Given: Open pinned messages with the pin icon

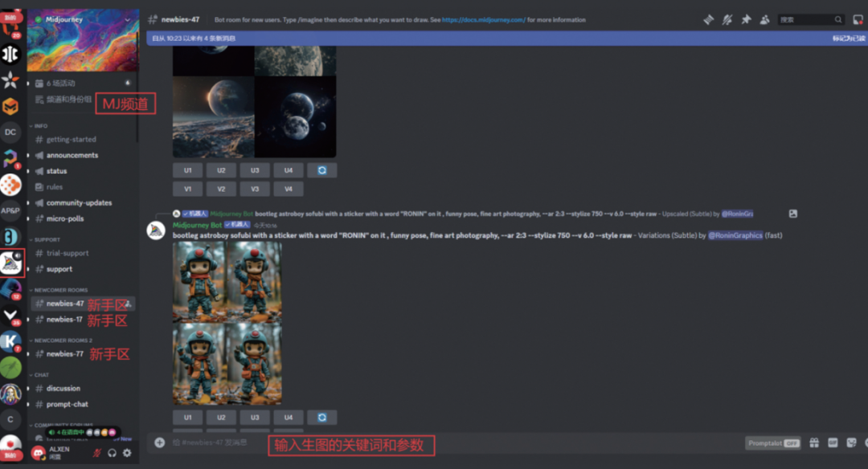Looking at the screenshot, I should (x=746, y=19).
